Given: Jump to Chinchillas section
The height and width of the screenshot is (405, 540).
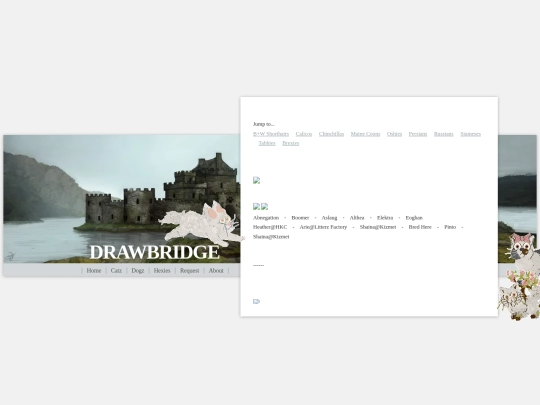Looking at the screenshot, I should [x=331, y=134].
